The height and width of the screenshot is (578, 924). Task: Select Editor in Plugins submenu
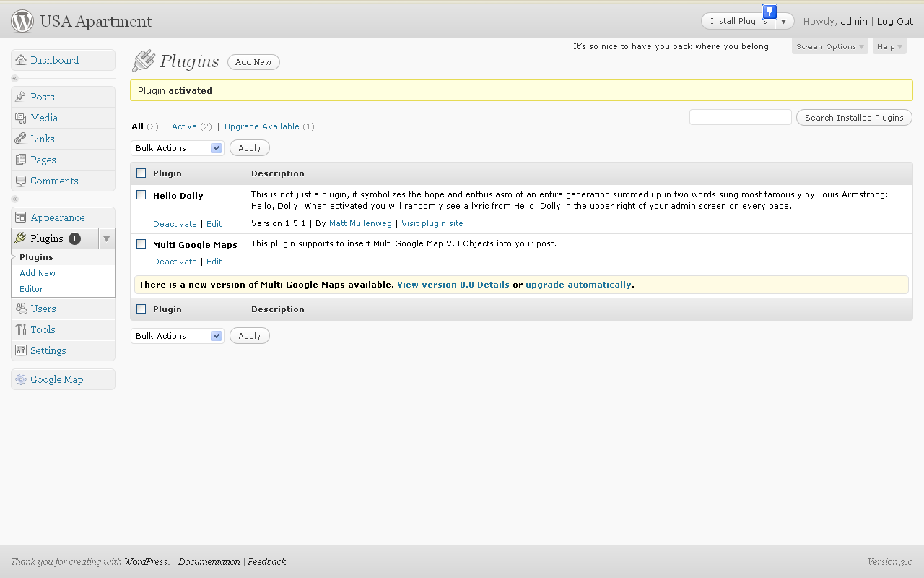point(31,289)
